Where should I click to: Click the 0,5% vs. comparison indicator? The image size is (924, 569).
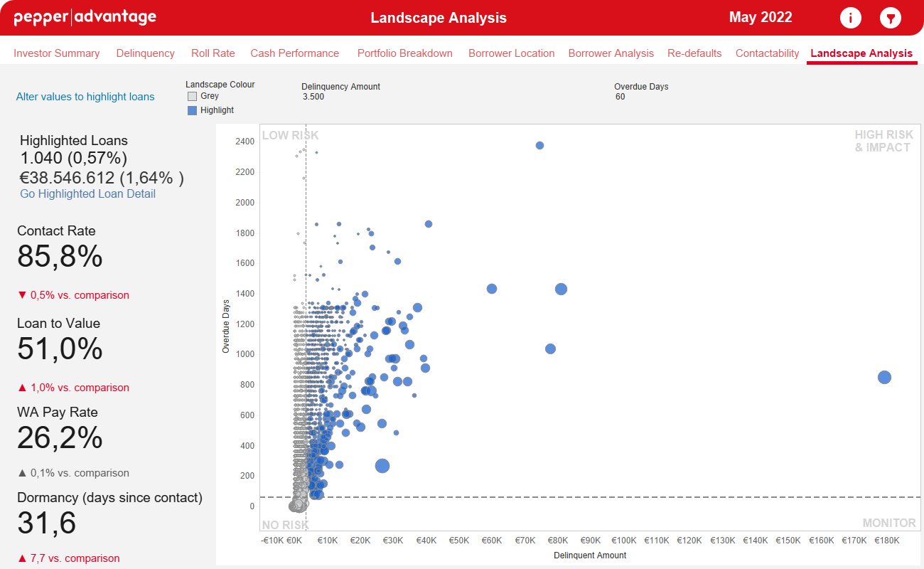point(73,295)
